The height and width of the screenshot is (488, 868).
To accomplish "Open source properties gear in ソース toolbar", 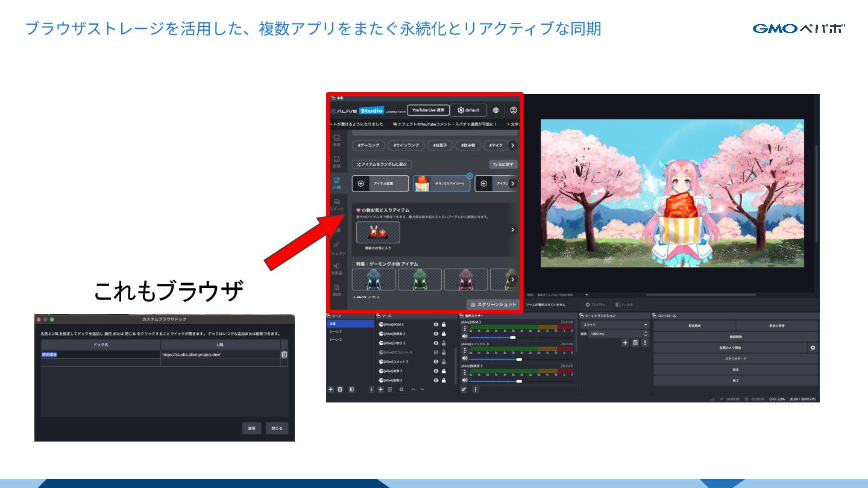I will point(401,389).
